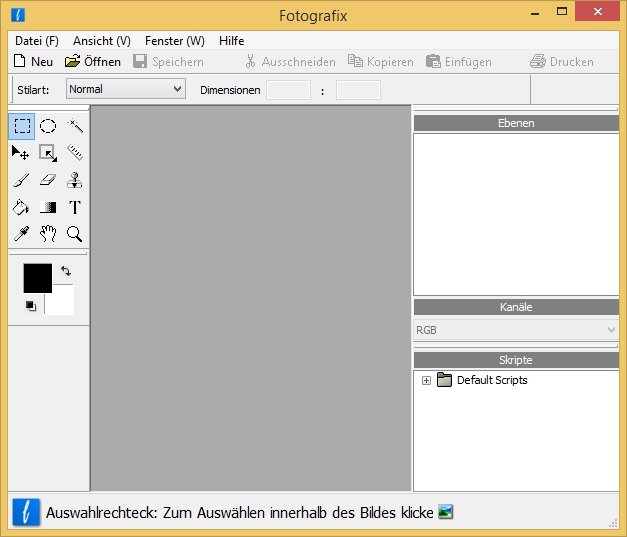627x537 pixels.
Task: Swap foreground and background colors
Action: point(66,271)
